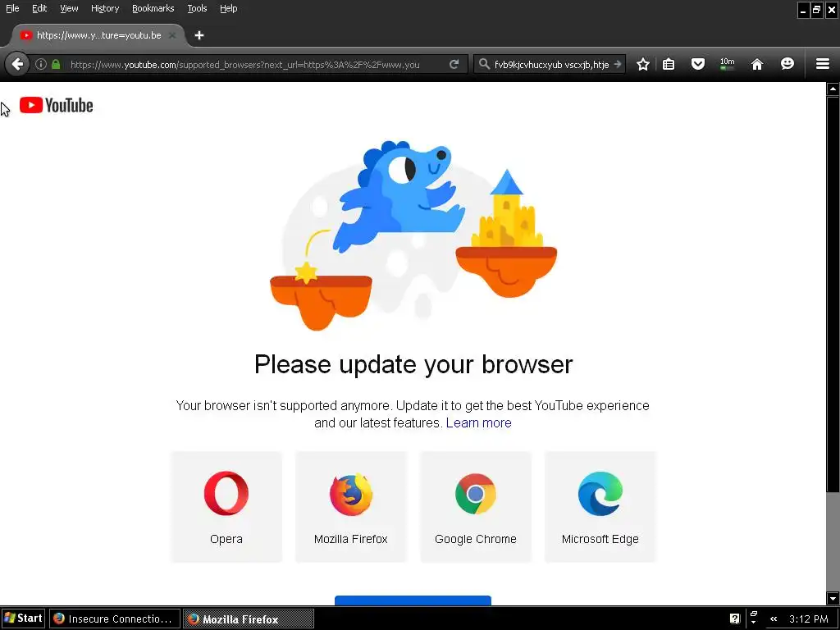This screenshot has height=630, width=840.
Task: Open the Bookmarks menu
Action: (x=153, y=8)
